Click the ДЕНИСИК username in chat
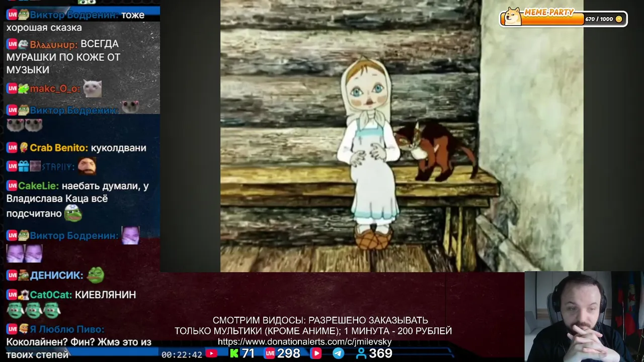The image size is (644, 362). coord(56,276)
